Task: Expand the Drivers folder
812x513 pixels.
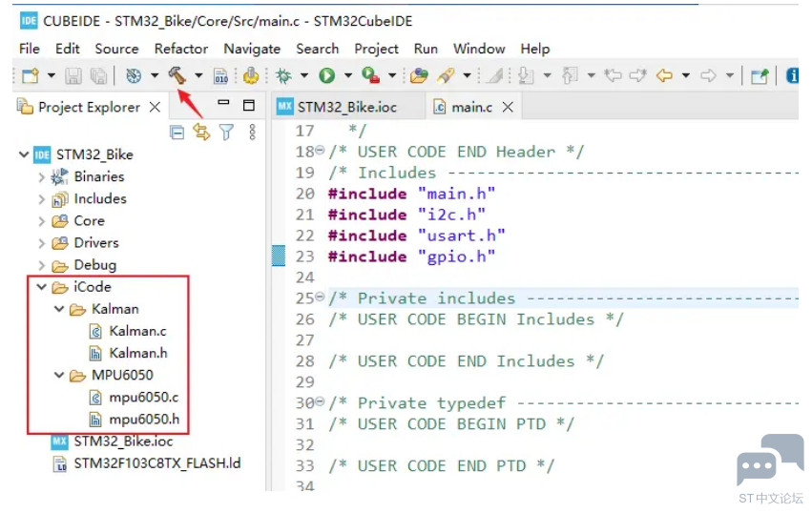Action: click(42, 243)
